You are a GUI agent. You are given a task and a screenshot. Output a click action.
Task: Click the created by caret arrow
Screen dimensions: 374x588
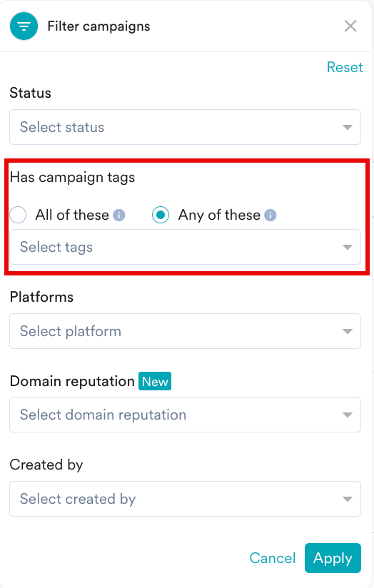(348, 499)
